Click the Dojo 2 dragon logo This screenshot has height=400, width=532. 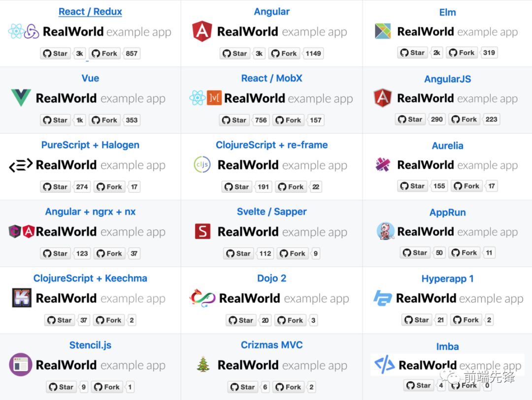pyautogui.click(x=202, y=298)
